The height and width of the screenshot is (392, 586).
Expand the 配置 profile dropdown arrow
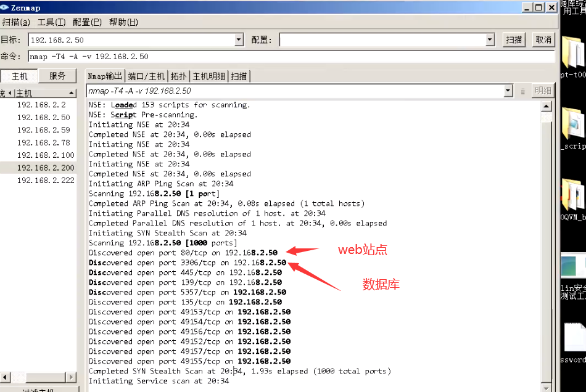490,40
